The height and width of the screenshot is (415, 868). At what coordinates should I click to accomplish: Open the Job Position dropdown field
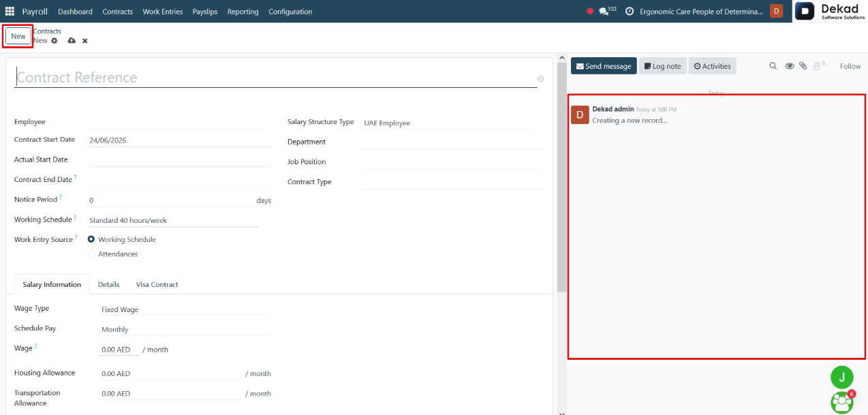(453, 162)
